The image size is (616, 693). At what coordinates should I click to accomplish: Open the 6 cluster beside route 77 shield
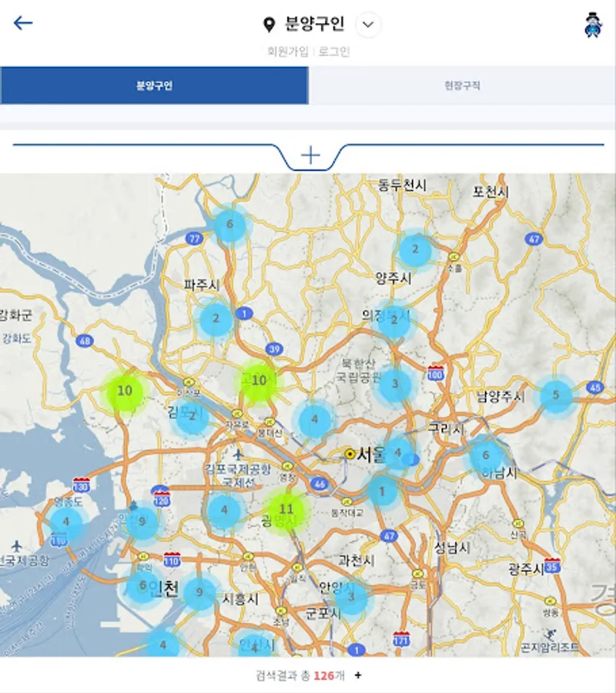point(229,225)
